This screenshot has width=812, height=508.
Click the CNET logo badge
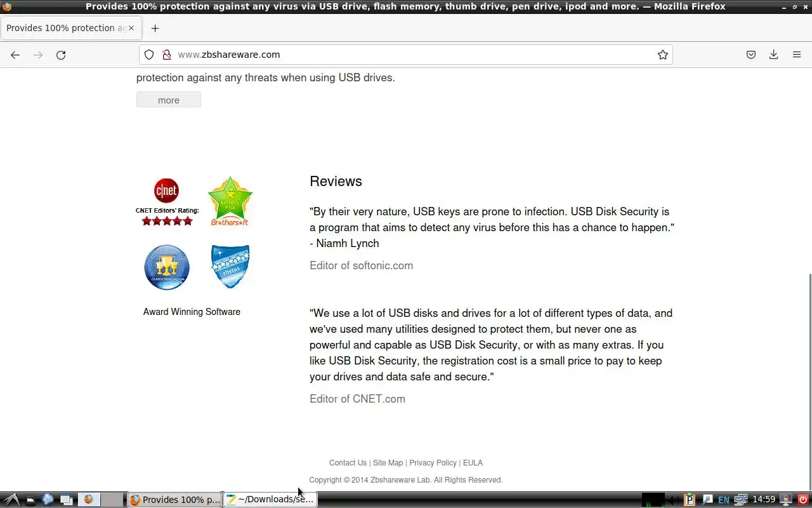(x=166, y=190)
